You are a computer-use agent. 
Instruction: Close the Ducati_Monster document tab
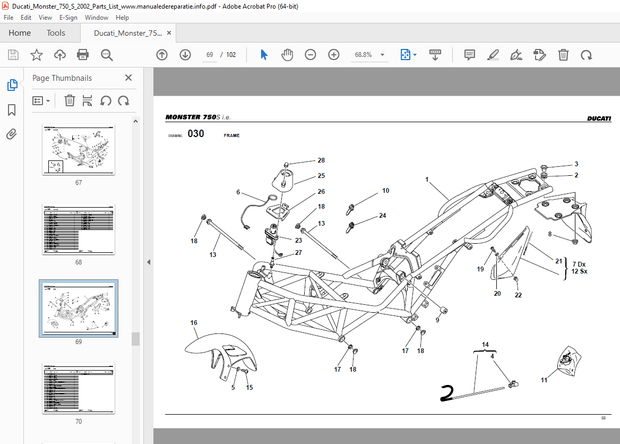(169, 33)
